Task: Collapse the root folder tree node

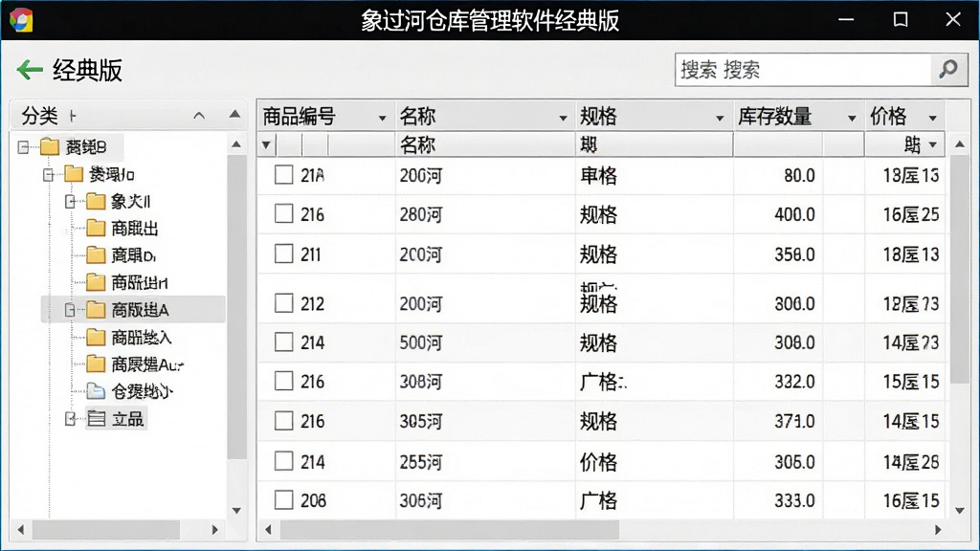Action: (24, 147)
